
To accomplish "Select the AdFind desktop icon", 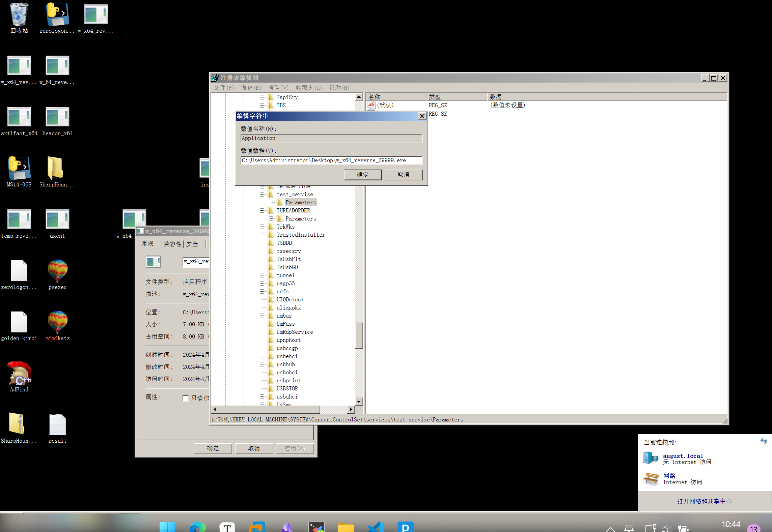I will coord(20,373).
